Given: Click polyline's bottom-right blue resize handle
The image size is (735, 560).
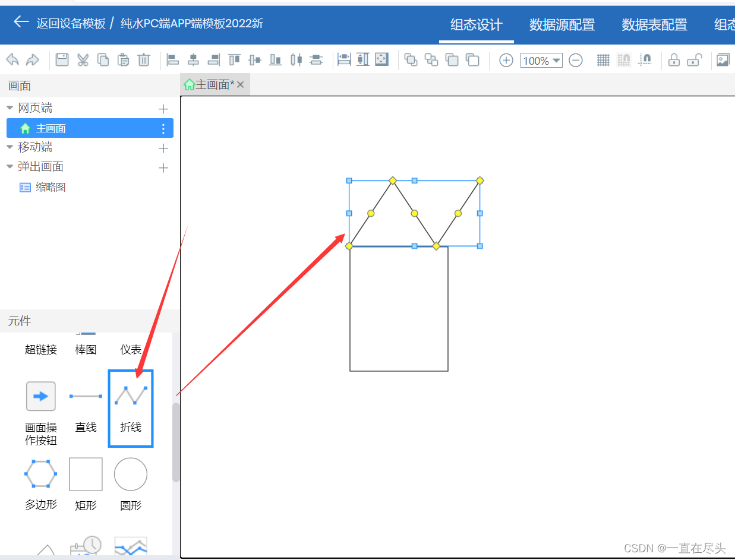Looking at the screenshot, I should point(480,246).
